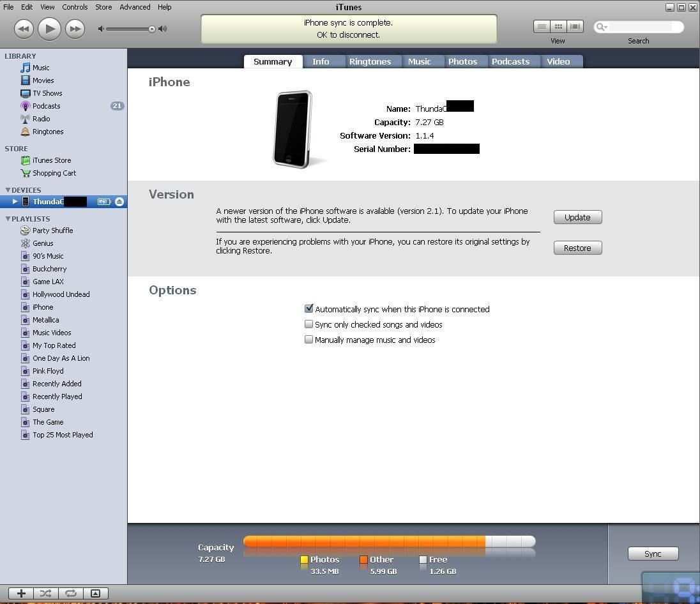Switch to the Photos tab

point(463,61)
